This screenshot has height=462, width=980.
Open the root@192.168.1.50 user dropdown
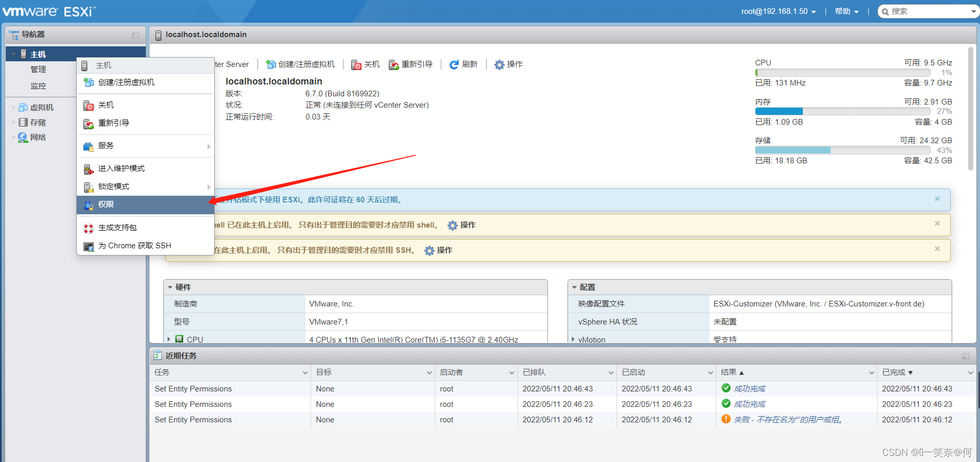click(779, 11)
